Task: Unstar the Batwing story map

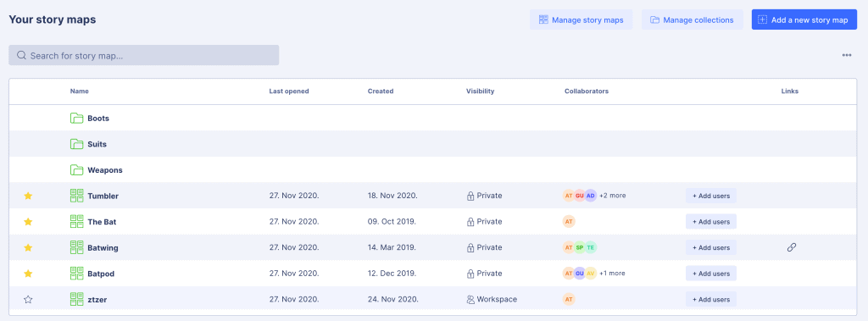Action: click(x=28, y=247)
